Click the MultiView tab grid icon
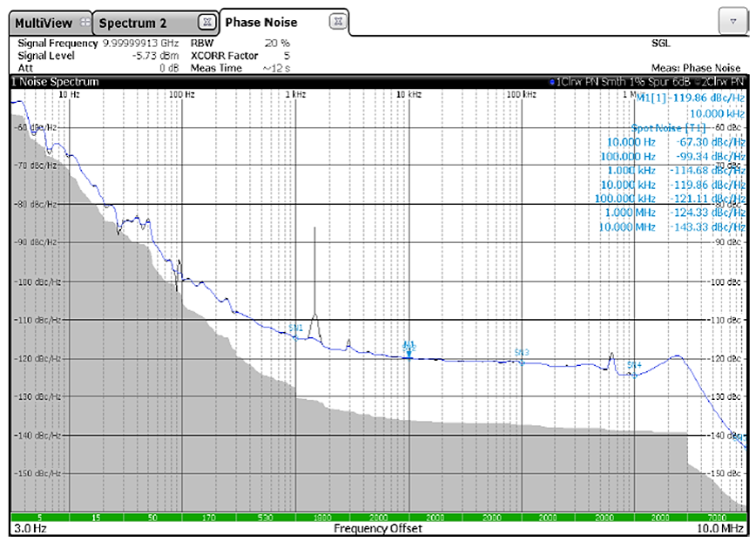The image size is (756, 542). click(x=84, y=22)
